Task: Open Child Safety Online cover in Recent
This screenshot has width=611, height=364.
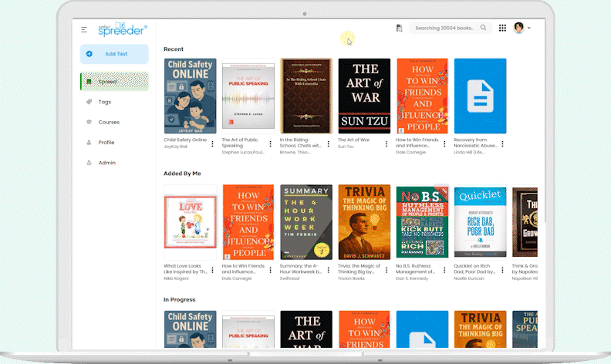Action: click(x=190, y=96)
